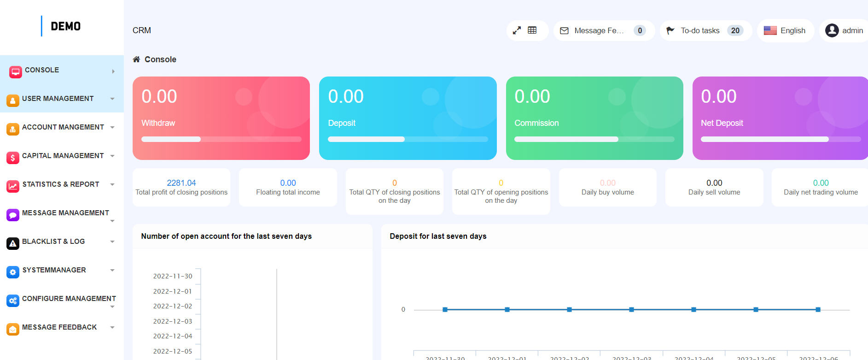Click the fullscreen expand arrows icon
The height and width of the screenshot is (360, 868).
pyautogui.click(x=517, y=30)
